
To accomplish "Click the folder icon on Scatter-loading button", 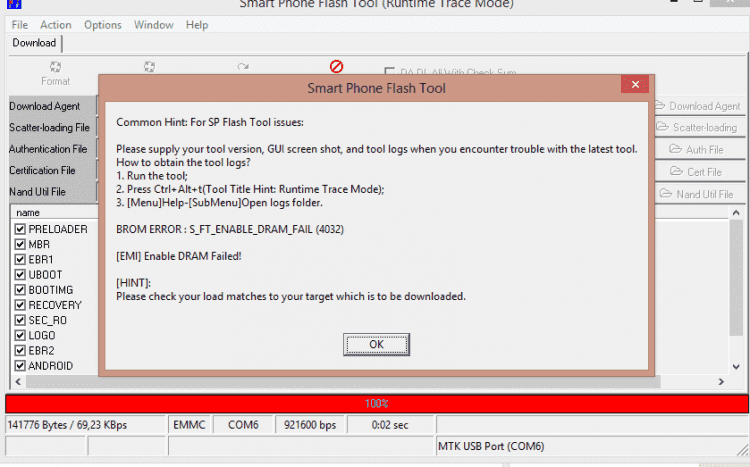I will click(x=662, y=127).
